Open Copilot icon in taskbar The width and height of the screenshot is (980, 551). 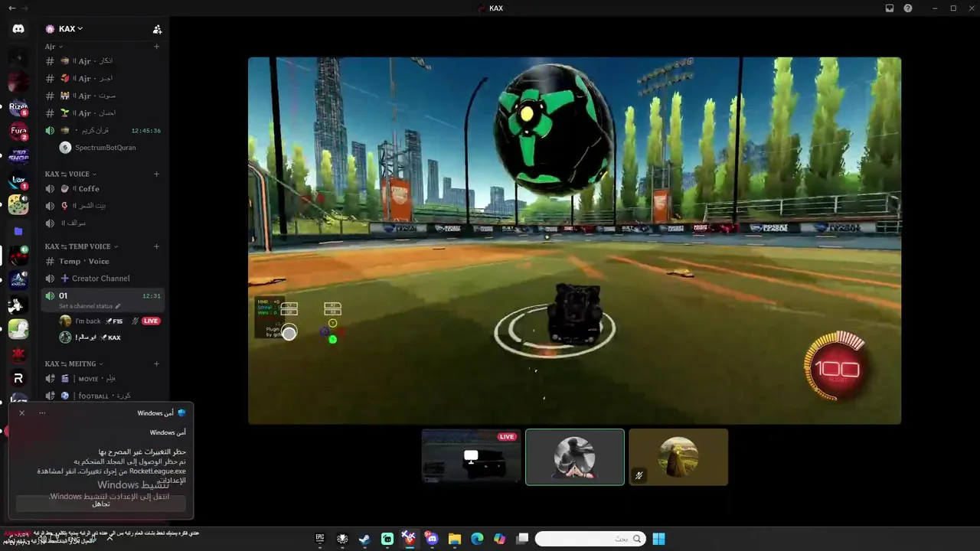point(499,539)
